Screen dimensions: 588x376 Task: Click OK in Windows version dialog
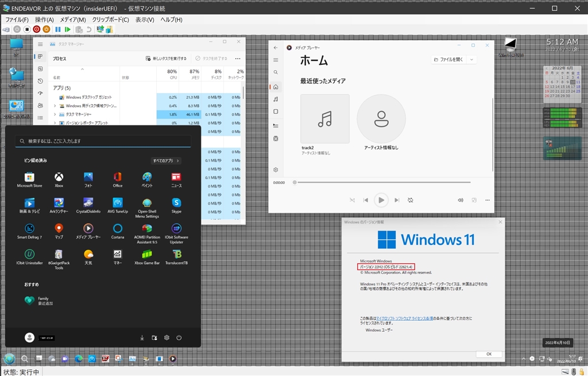click(489, 354)
